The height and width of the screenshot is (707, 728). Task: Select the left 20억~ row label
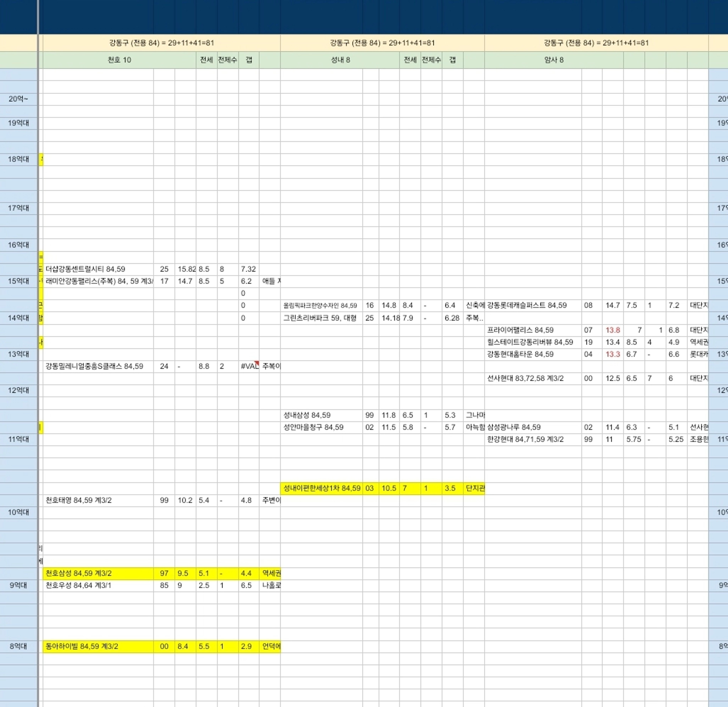click(18, 99)
